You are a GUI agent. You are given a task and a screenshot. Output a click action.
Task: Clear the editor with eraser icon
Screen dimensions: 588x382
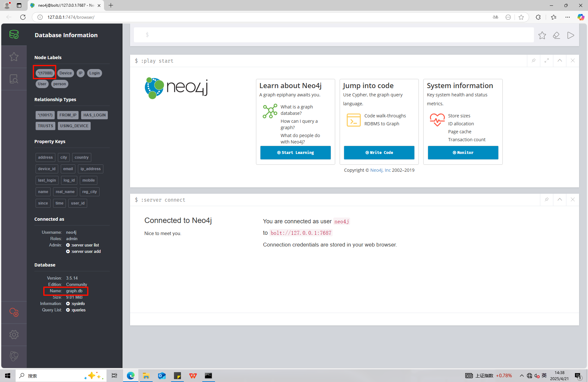(557, 35)
